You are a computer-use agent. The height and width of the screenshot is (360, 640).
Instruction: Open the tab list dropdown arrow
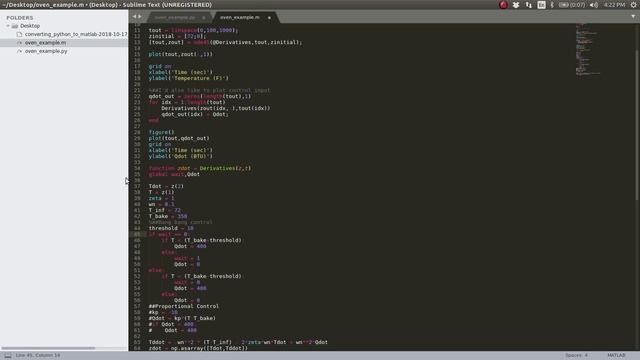pyautogui.click(x=633, y=17)
